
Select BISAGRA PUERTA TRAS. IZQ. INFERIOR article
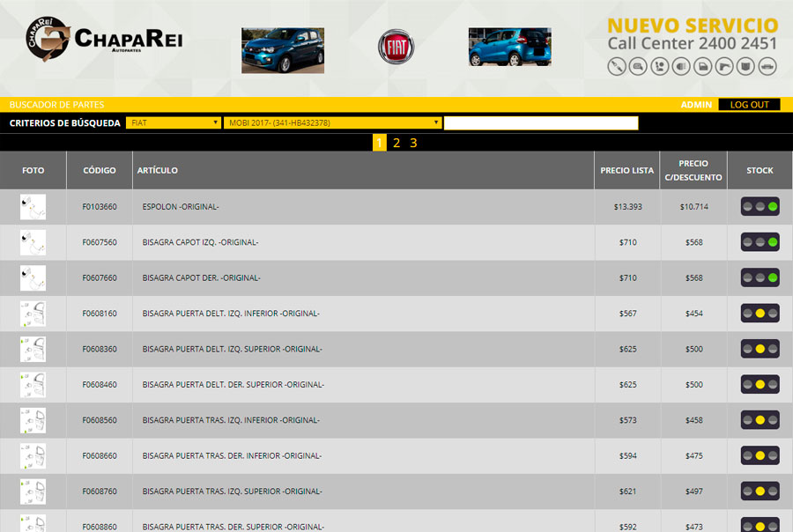[231, 420]
